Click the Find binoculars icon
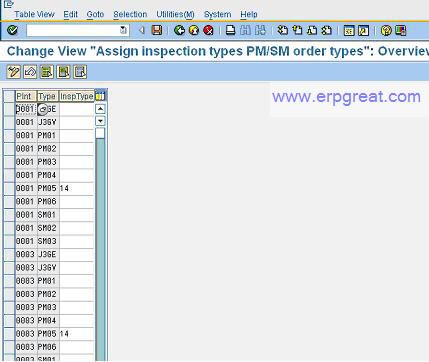This screenshot has width=429, height=362. (x=245, y=31)
